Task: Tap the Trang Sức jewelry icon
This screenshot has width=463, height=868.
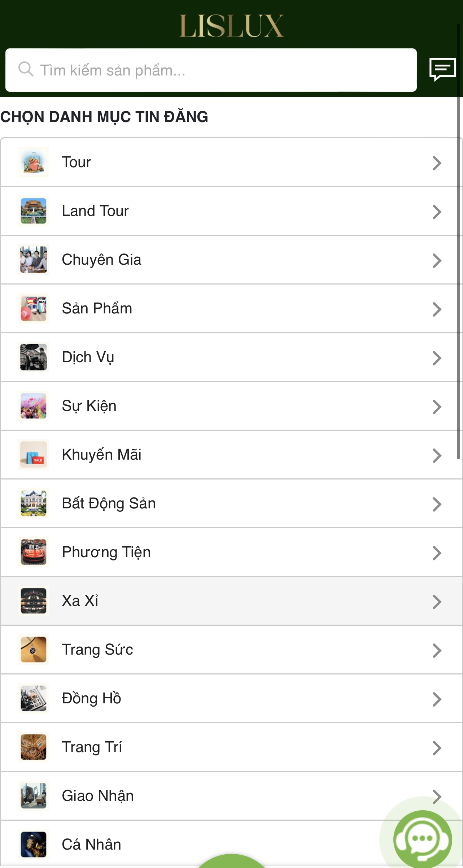Action: point(34,650)
